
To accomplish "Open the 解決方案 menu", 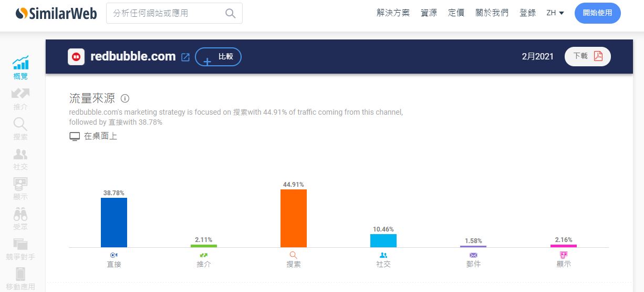I will (393, 13).
